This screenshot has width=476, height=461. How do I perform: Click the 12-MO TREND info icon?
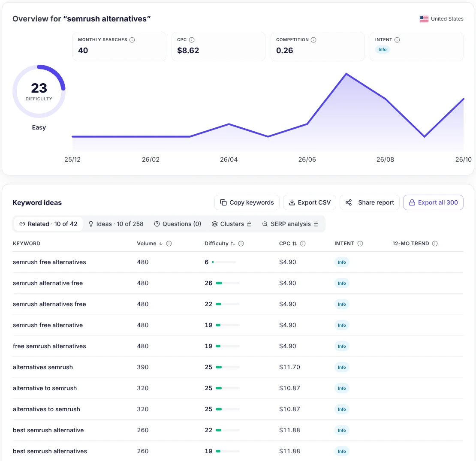click(435, 244)
